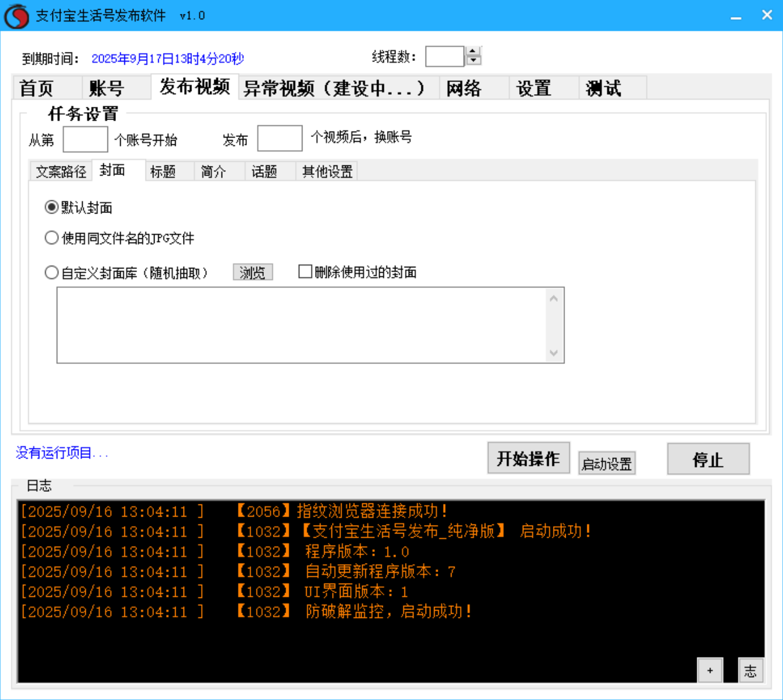This screenshot has width=783, height=700.
Task: Click the scrollbar down arrow in the cover list
Action: 554,353
